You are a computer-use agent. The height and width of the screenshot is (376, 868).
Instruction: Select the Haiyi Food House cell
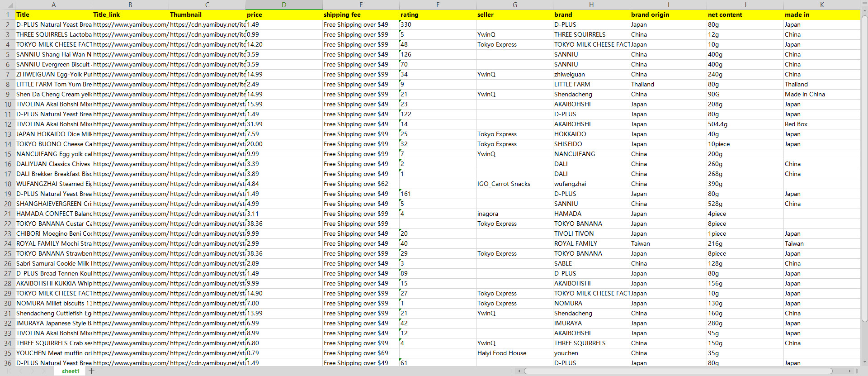click(x=514, y=353)
